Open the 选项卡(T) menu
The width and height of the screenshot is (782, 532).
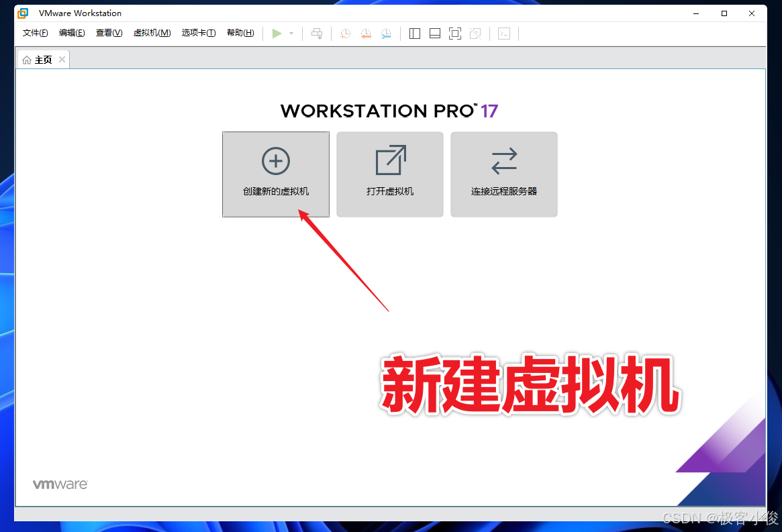199,33
